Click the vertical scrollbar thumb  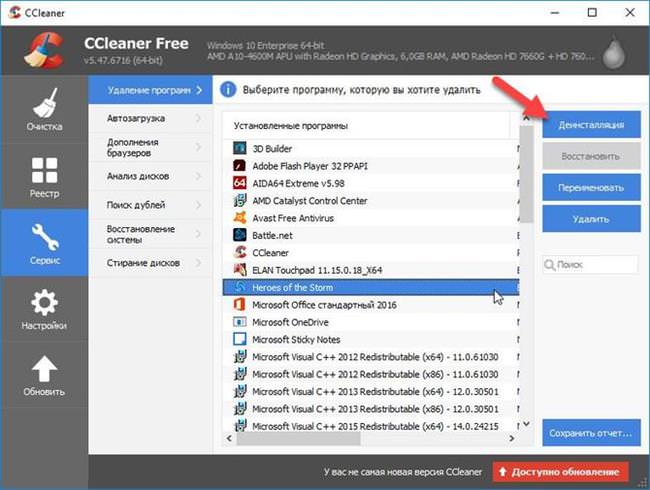coord(526,174)
